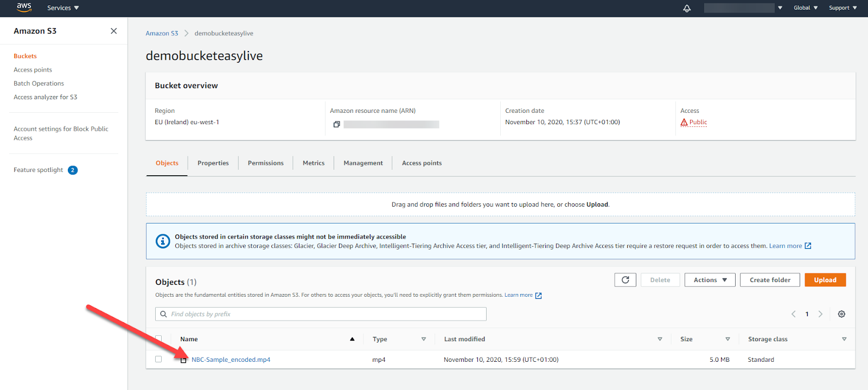Open Learn more link under Objects heading

coord(519,295)
